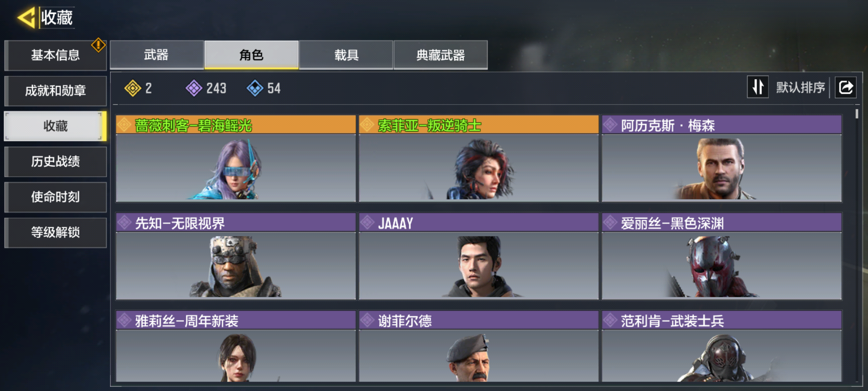
Task: Click the warning badge on 基本信息
Action: point(98,45)
